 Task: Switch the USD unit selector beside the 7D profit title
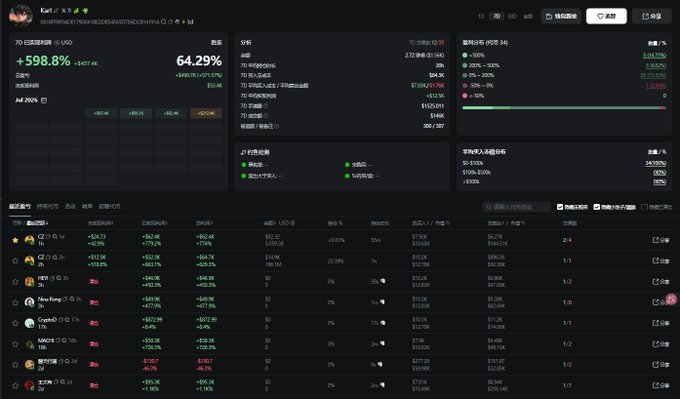(x=63, y=43)
